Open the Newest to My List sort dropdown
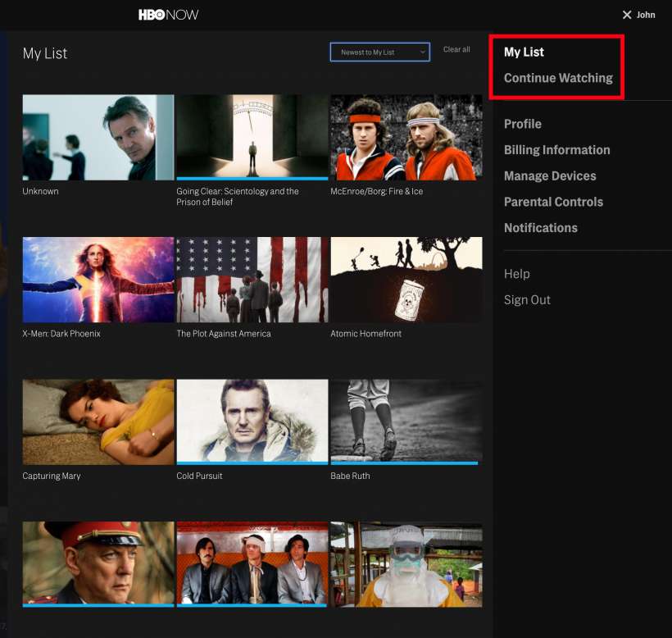Screen dimensions: 672x638 (379, 52)
